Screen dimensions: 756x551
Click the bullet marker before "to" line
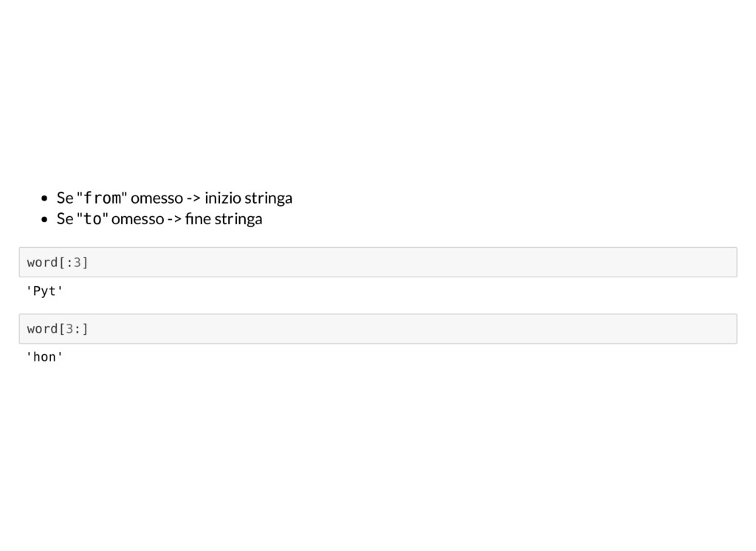pos(45,220)
